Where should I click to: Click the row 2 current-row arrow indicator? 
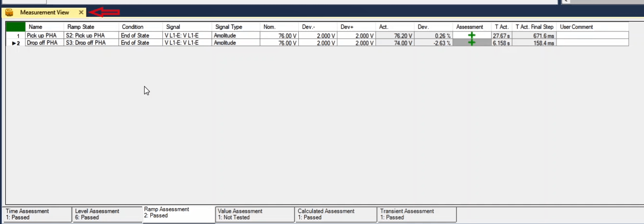13,43
